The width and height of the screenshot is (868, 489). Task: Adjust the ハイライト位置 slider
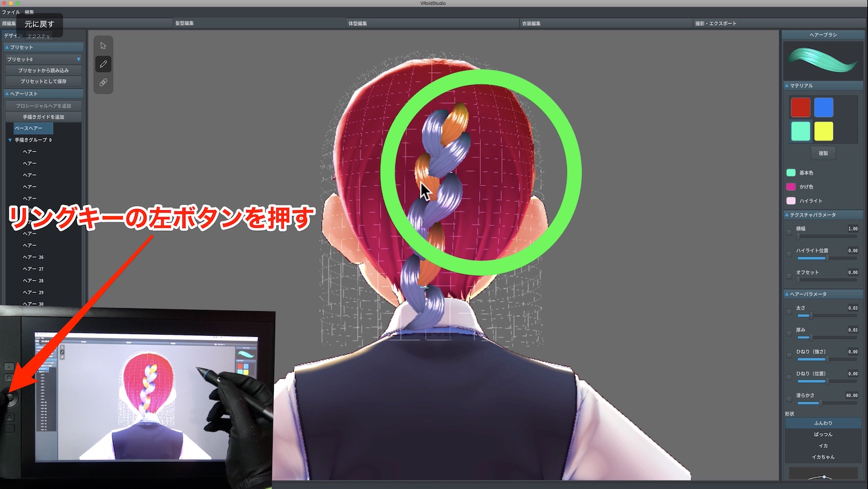click(x=827, y=258)
